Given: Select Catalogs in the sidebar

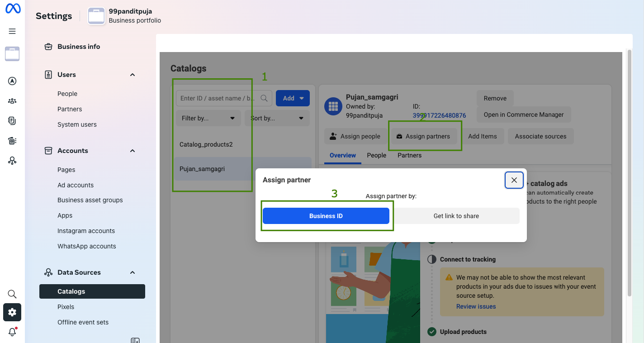Looking at the screenshot, I should coord(92,291).
